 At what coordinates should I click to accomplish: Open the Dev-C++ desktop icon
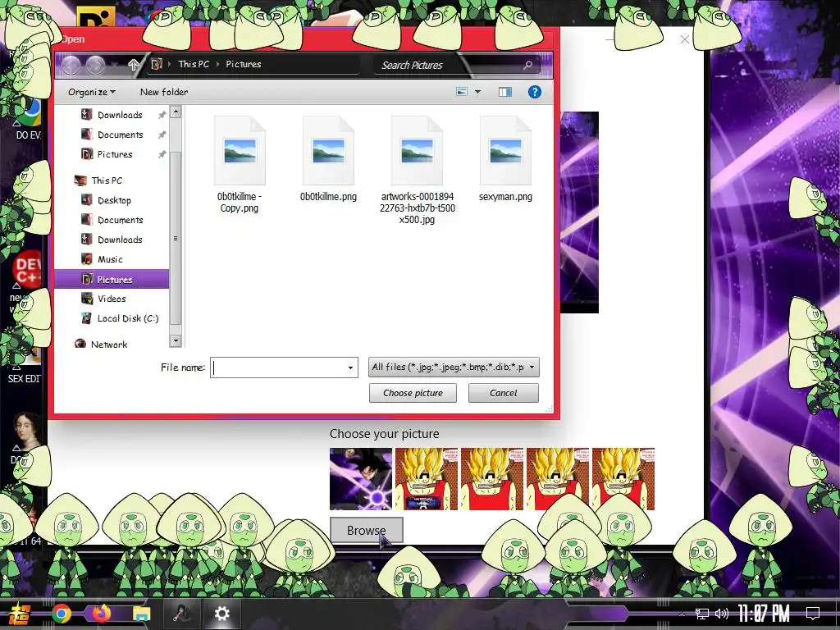coord(27,269)
